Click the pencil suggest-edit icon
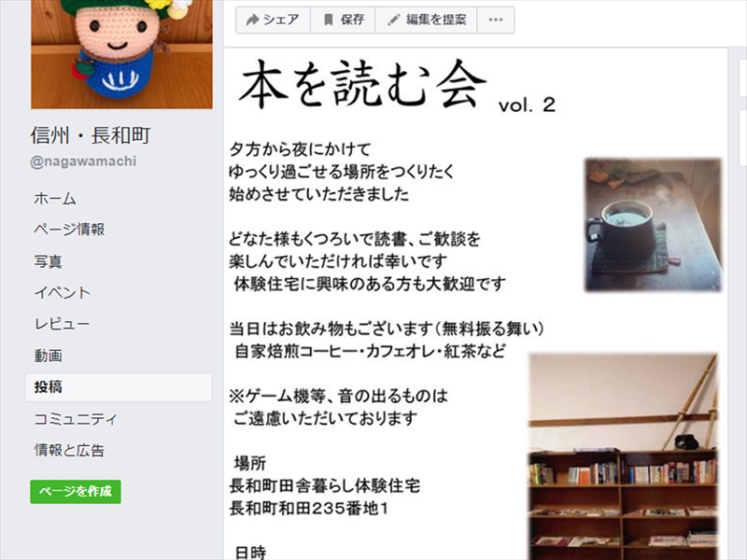The width and height of the screenshot is (747, 560). [393, 20]
